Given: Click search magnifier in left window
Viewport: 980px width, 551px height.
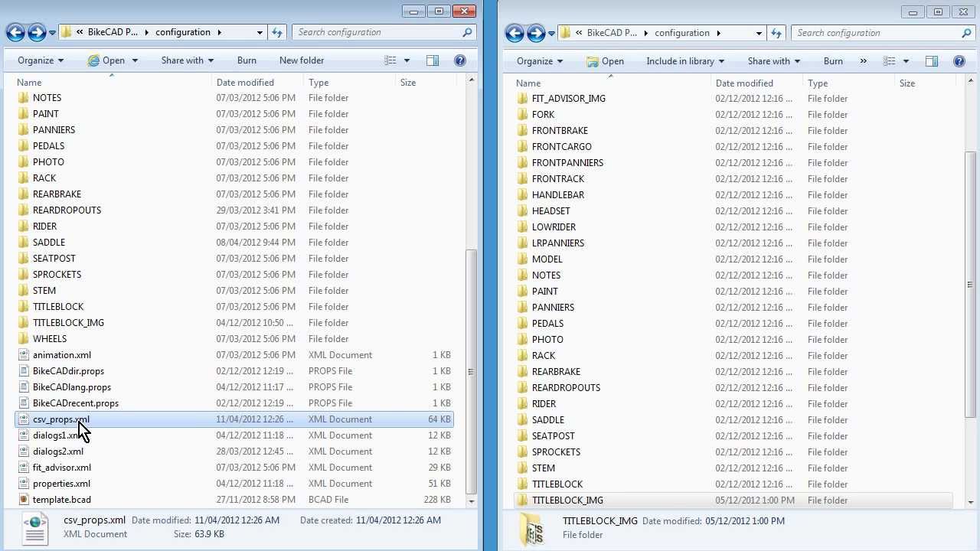Looking at the screenshot, I should tap(467, 32).
